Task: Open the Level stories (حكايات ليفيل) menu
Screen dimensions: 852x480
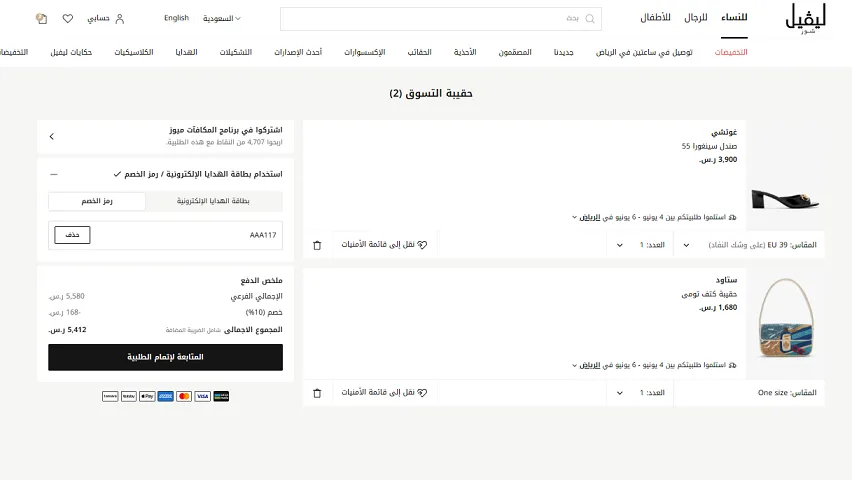Action: pos(71,52)
